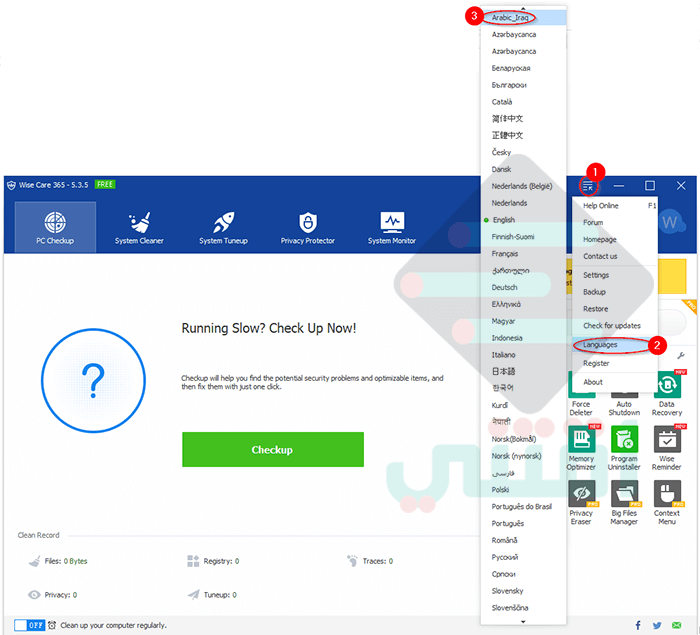Click the wrench utilities settings icon
Viewport: 700px width, 635px height.
point(681,355)
